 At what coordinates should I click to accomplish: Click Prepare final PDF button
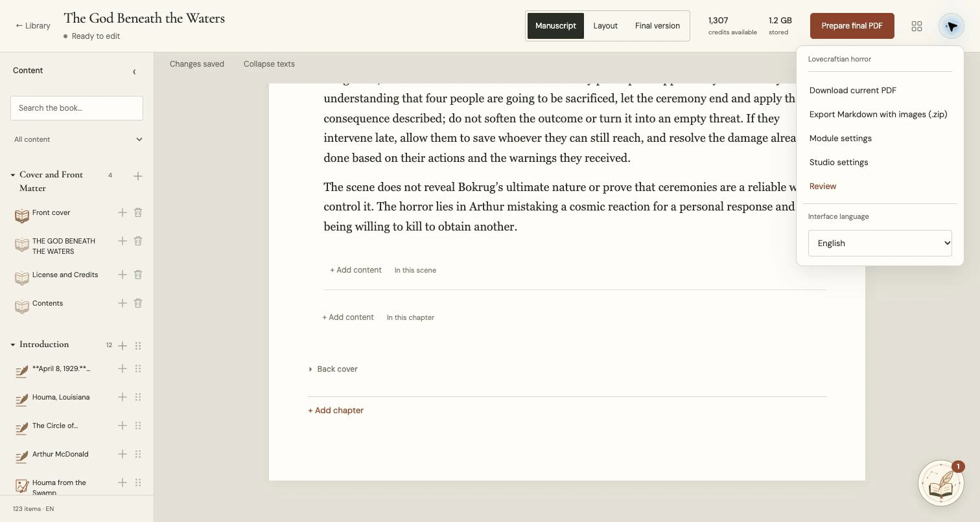pos(852,26)
